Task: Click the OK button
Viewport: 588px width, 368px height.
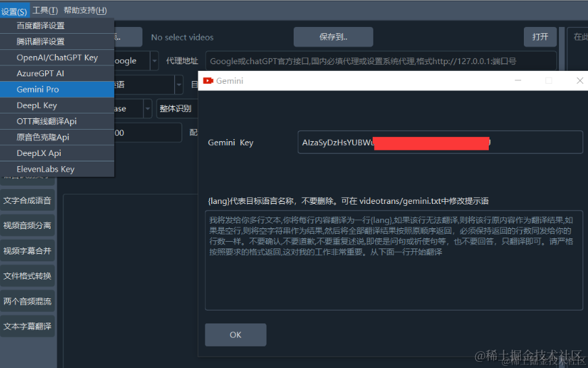Action: coord(236,335)
